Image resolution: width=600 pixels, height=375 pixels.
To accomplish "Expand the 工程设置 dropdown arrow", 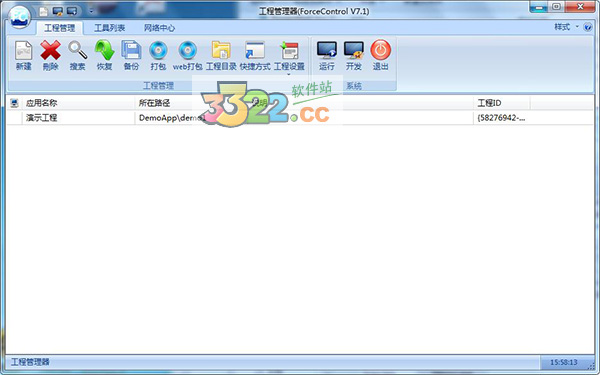I will (289, 74).
